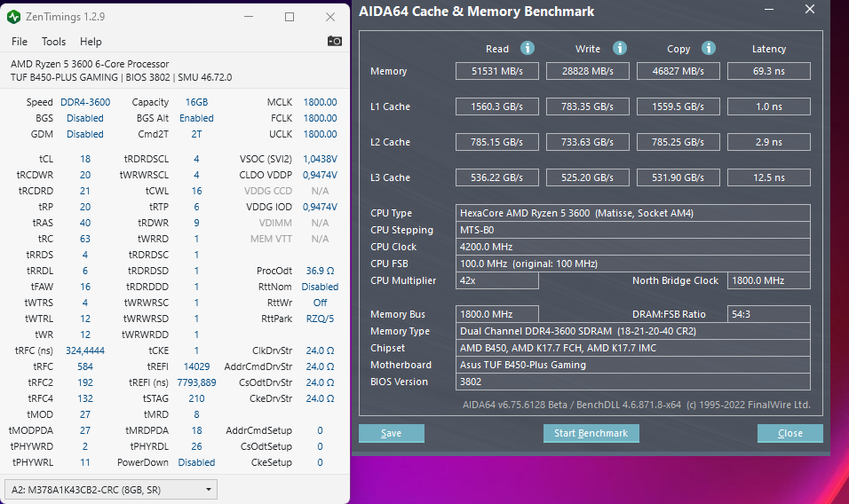
Task: Click the Close button in AIDA64
Action: (x=790, y=433)
